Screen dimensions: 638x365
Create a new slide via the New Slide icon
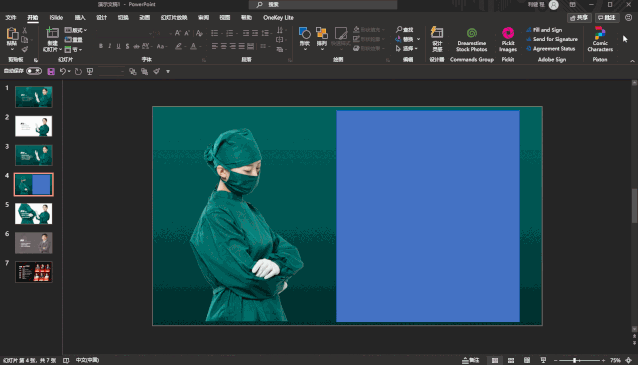(x=52, y=33)
